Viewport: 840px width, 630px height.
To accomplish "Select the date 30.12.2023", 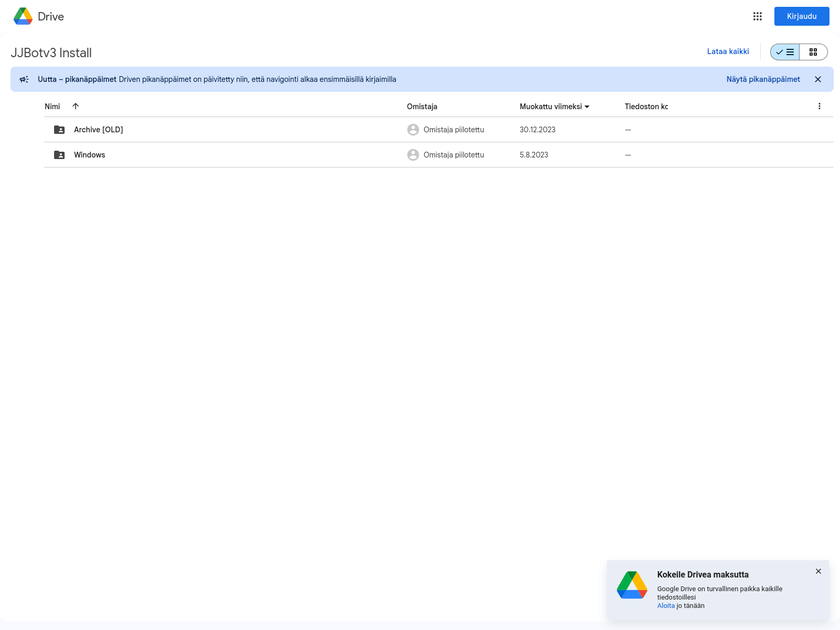I will point(538,130).
